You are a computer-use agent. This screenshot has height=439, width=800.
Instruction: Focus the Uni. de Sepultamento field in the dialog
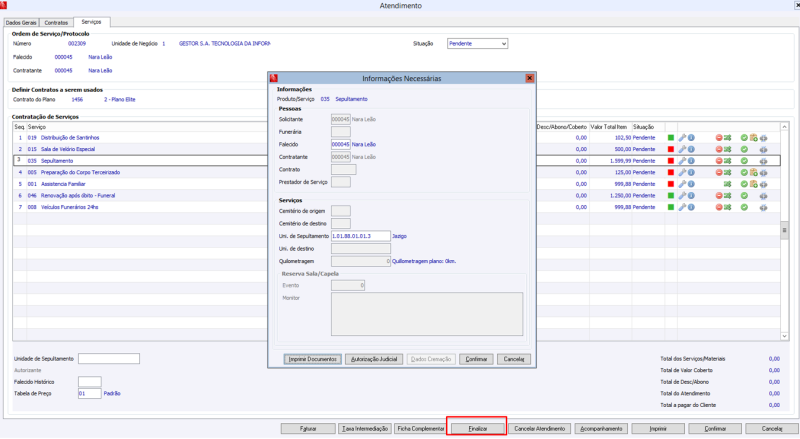(361, 236)
